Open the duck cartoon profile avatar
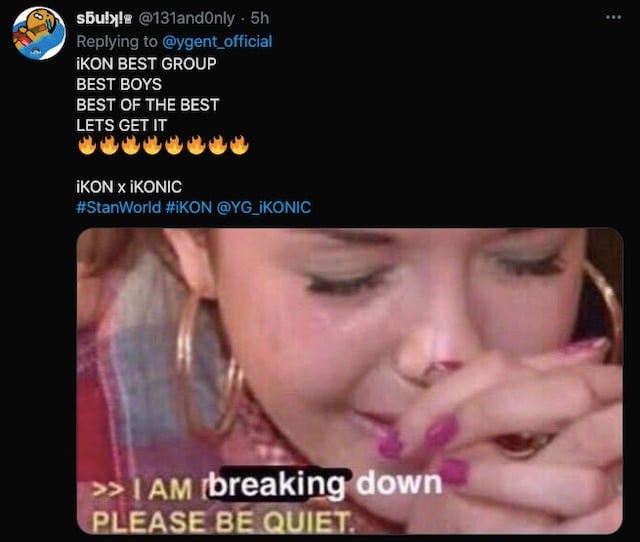Viewport: 640px width, 542px height. click(39, 33)
